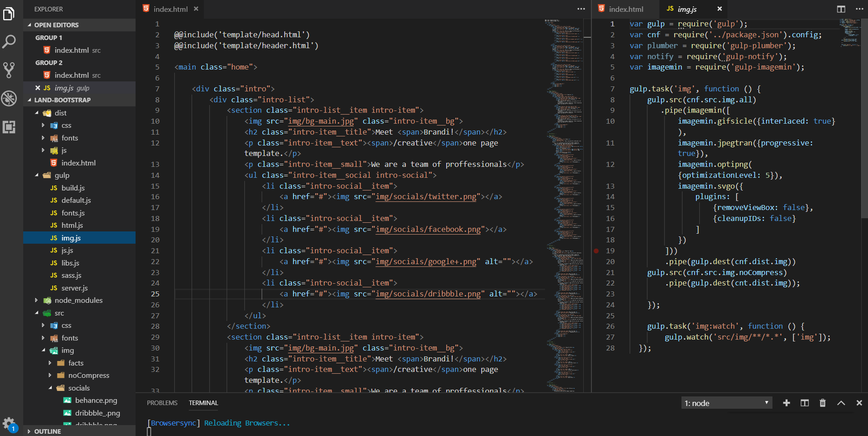Image resolution: width=868 pixels, height=436 pixels.
Task: Click the split editor icon
Action: [841, 9]
